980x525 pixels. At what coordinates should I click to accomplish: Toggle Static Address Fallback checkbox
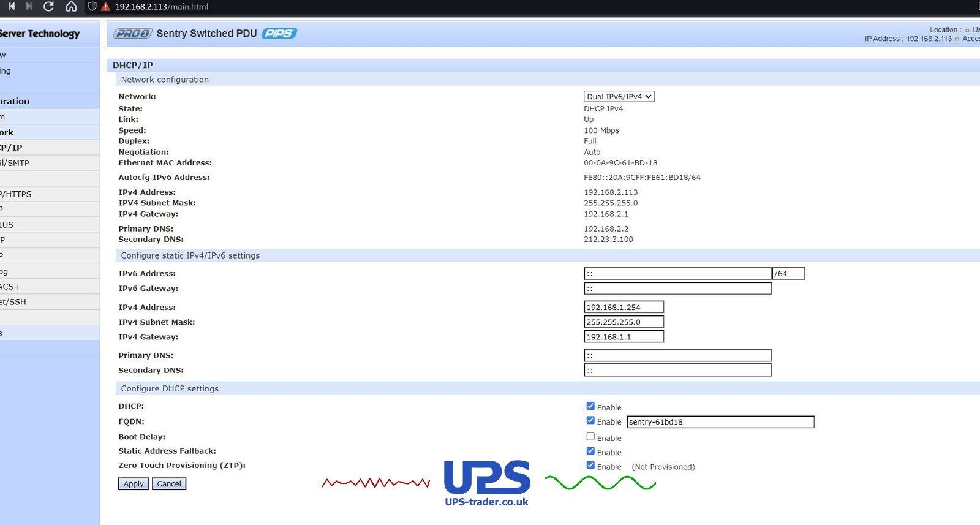coord(590,451)
